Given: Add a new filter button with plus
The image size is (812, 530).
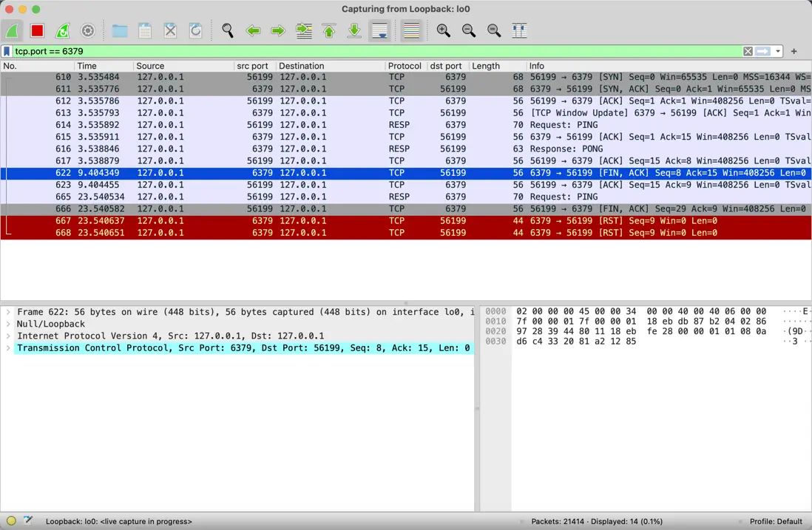Looking at the screenshot, I should click(x=795, y=51).
